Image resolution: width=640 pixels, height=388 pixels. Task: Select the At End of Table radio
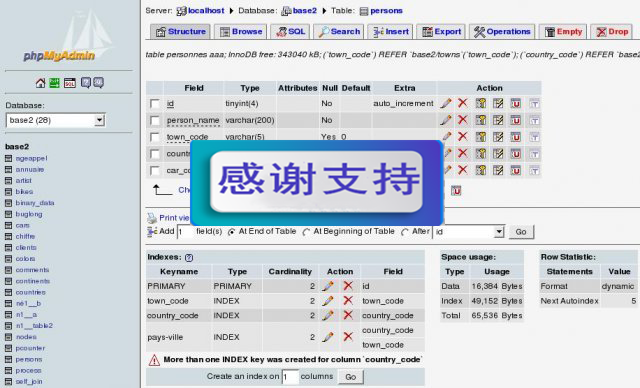coord(231,232)
